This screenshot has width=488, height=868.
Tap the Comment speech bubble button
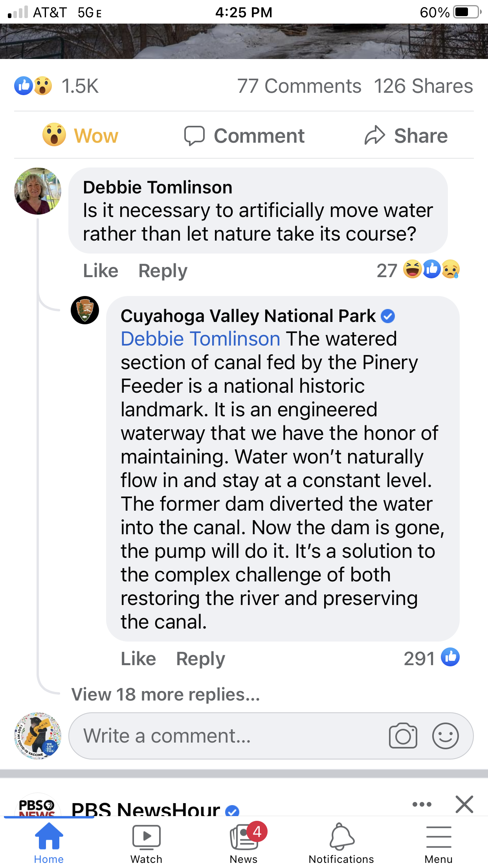[x=244, y=136]
